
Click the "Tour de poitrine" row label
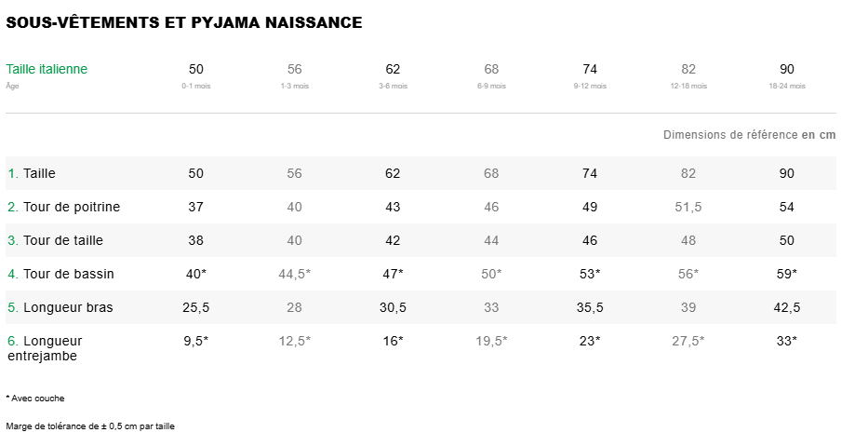coord(72,207)
